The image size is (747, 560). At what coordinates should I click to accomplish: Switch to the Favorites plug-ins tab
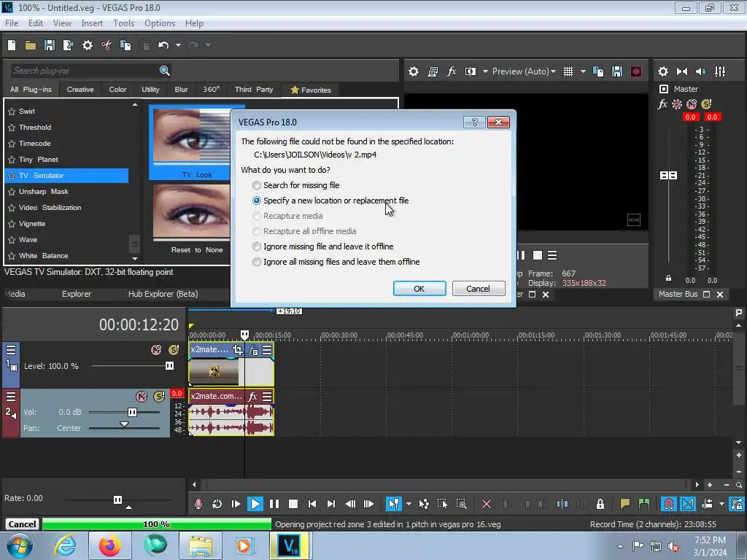coord(311,90)
